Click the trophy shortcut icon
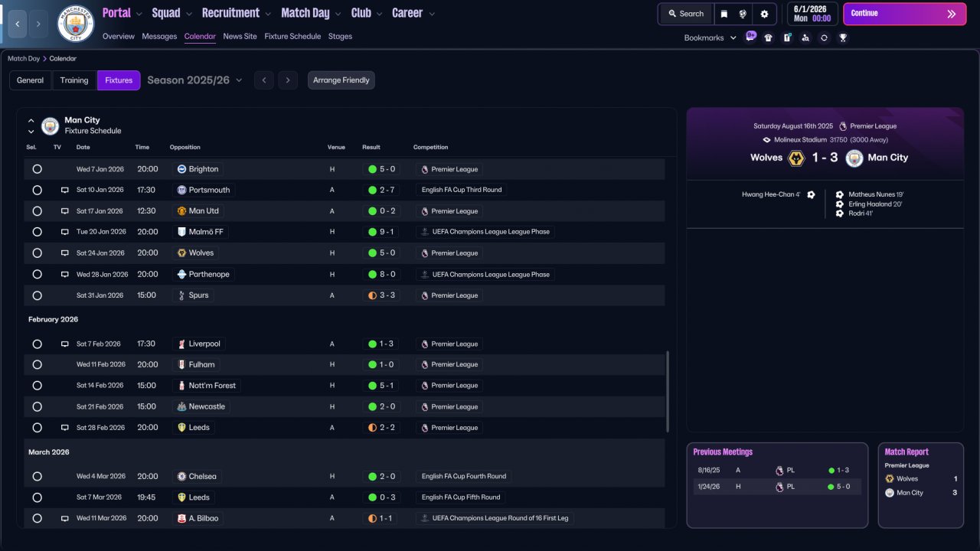Screen dimensions: 980x551 coord(843,37)
